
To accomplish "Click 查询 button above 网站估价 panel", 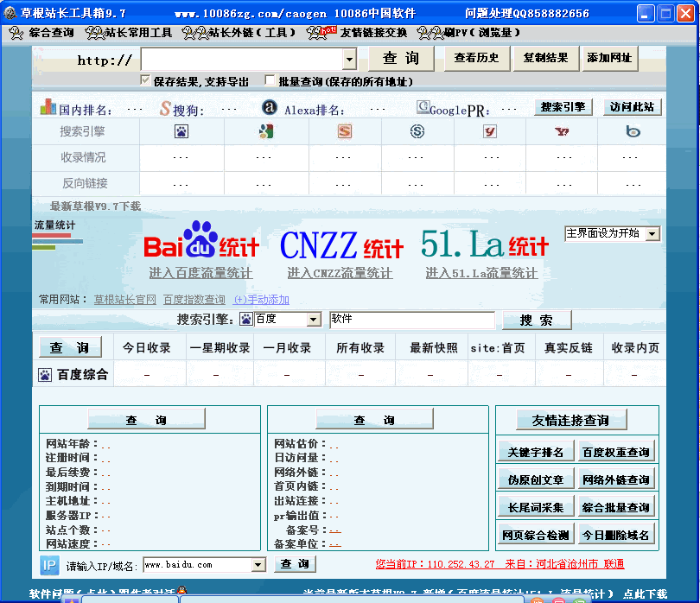I will (374, 420).
